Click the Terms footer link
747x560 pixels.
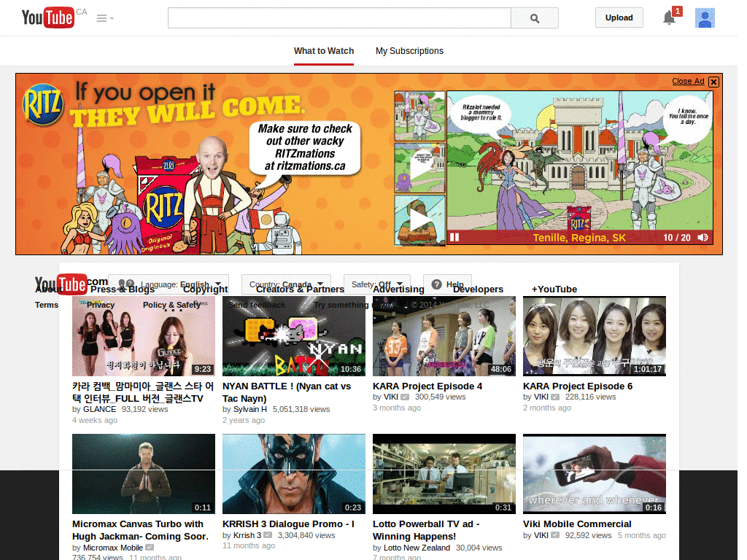[x=47, y=305]
